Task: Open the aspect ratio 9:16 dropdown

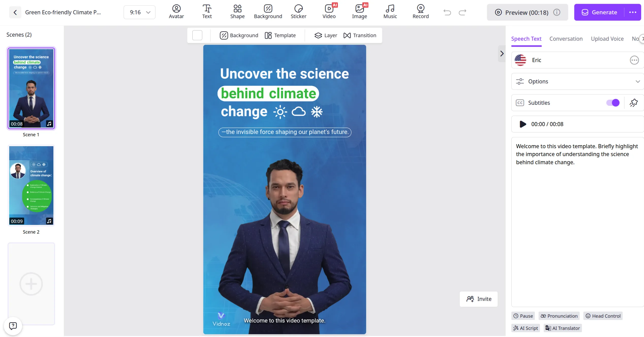Action: coord(139,12)
